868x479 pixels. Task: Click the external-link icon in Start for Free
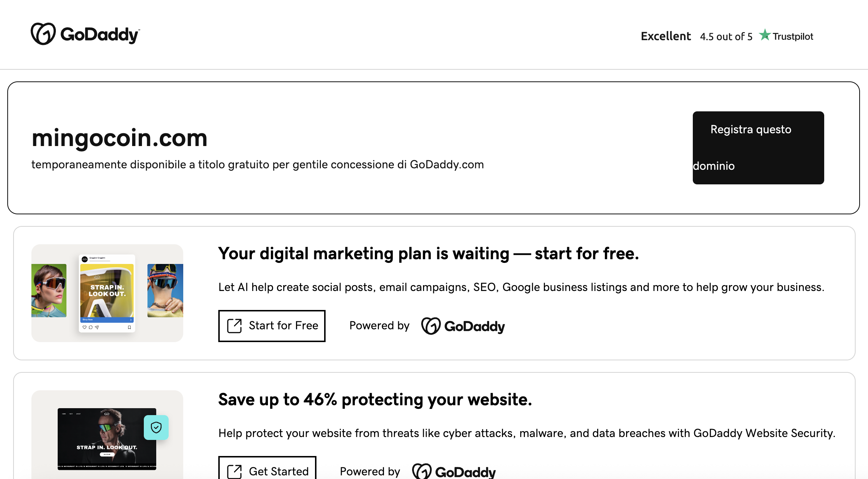[x=234, y=326]
